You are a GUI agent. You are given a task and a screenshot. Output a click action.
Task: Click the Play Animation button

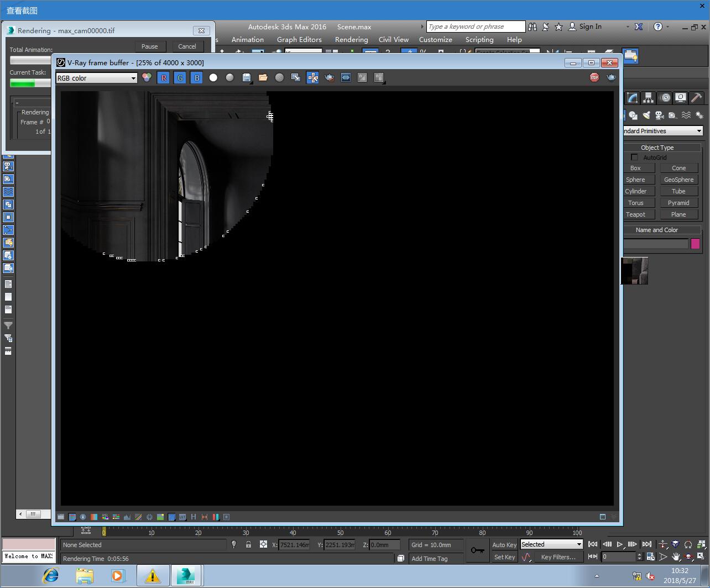[620, 544]
